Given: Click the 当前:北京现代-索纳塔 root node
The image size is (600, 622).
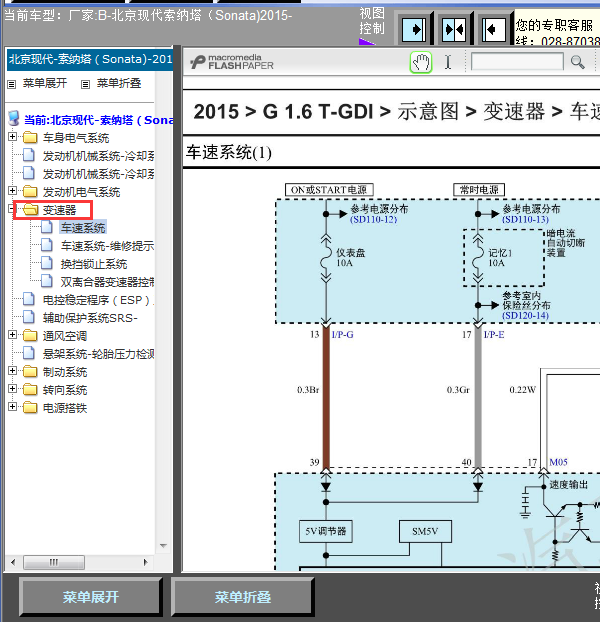Looking at the screenshot, I should (x=98, y=119).
